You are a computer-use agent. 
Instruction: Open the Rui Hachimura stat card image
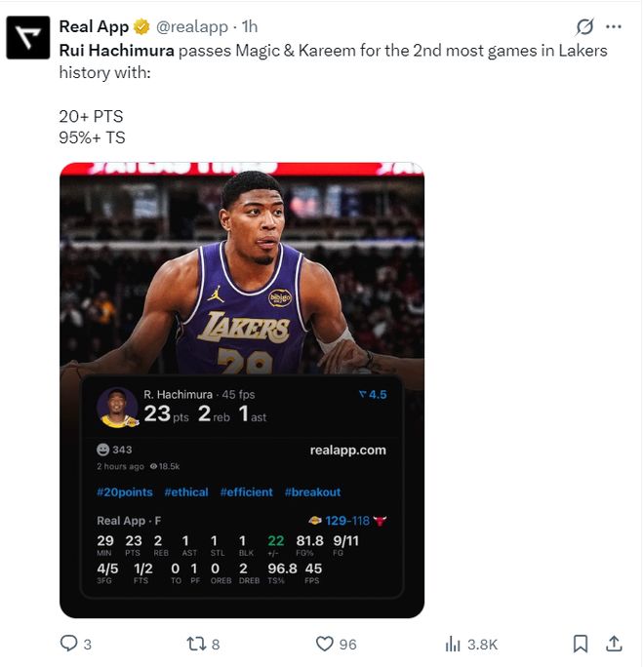242,283
